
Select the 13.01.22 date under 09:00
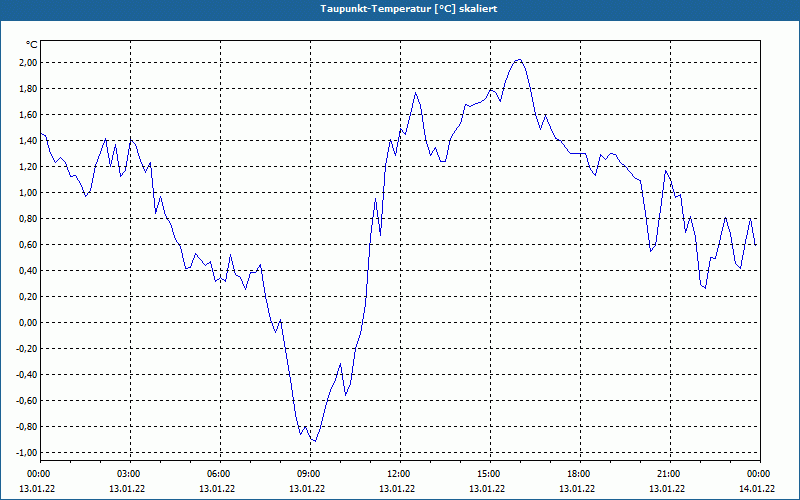coord(307,489)
